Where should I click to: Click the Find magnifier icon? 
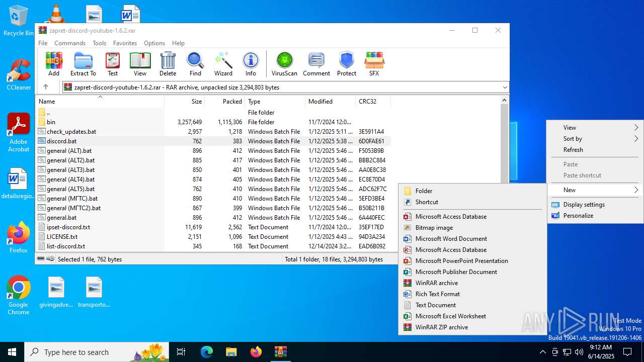pyautogui.click(x=195, y=64)
